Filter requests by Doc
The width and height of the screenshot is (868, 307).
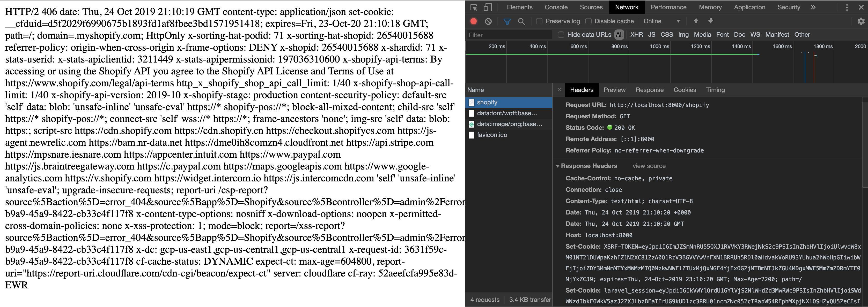tap(739, 35)
